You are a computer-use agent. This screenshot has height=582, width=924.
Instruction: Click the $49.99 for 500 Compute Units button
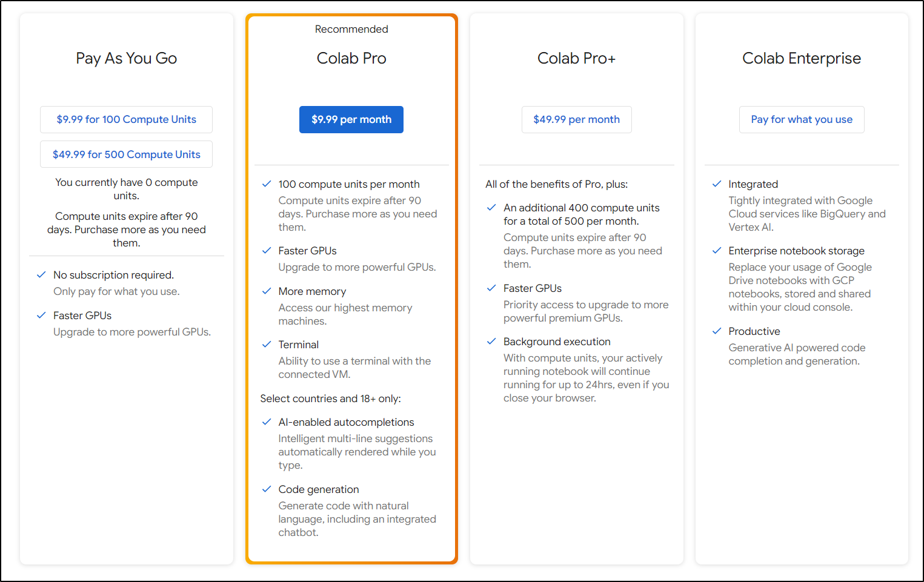pos(126,154)
